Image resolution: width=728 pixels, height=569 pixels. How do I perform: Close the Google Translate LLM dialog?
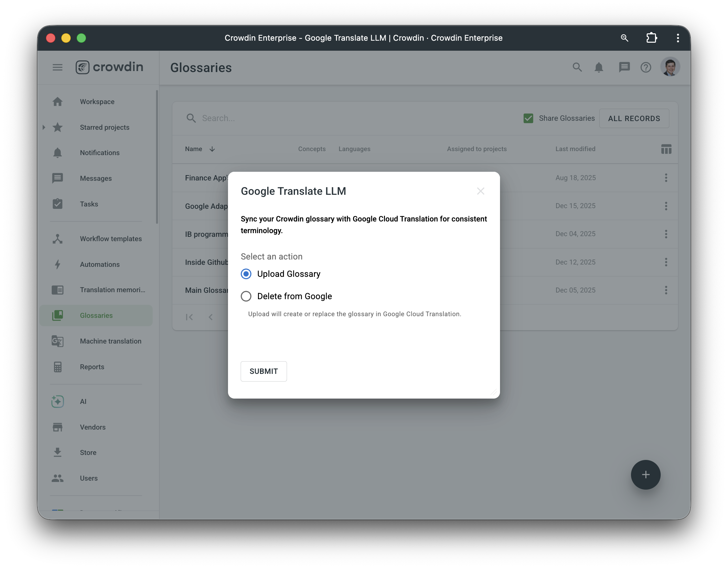coord(481,191)
